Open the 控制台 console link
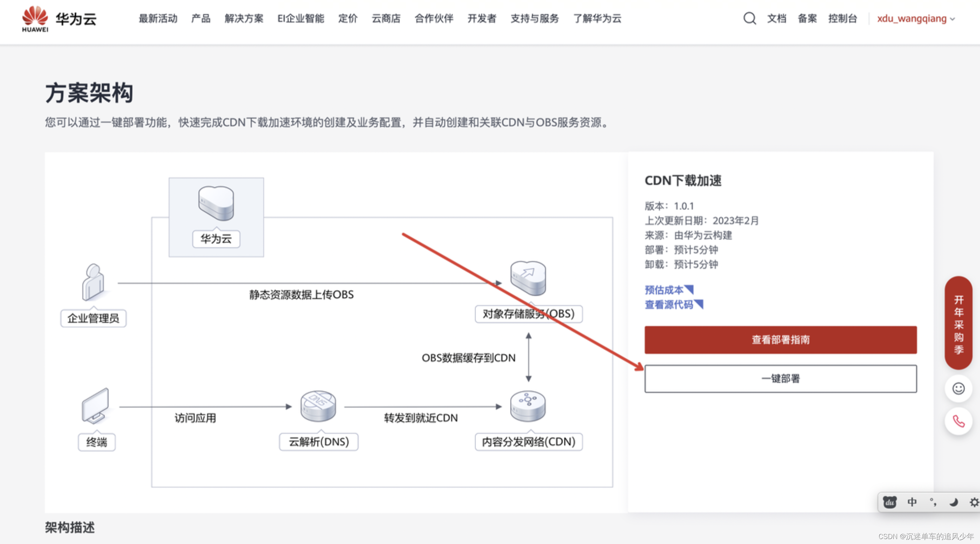The height and width of the screenshot is (544, 980). coord(842,19)
